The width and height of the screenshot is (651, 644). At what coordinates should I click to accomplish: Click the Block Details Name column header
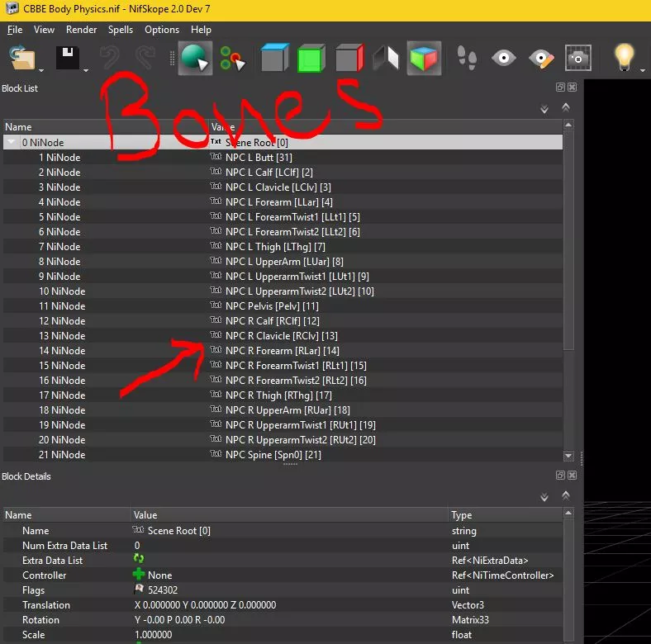click(x=67, y=515)
